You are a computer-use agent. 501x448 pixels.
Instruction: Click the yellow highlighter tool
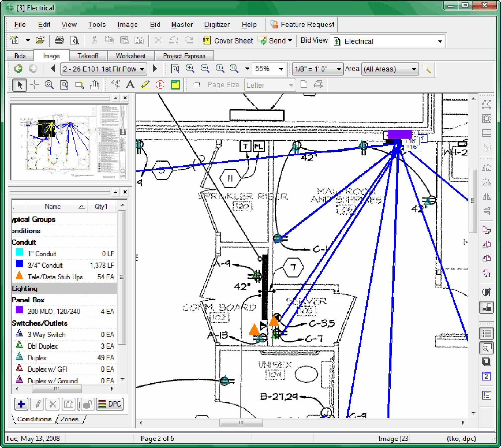click(x=145, y=85)
